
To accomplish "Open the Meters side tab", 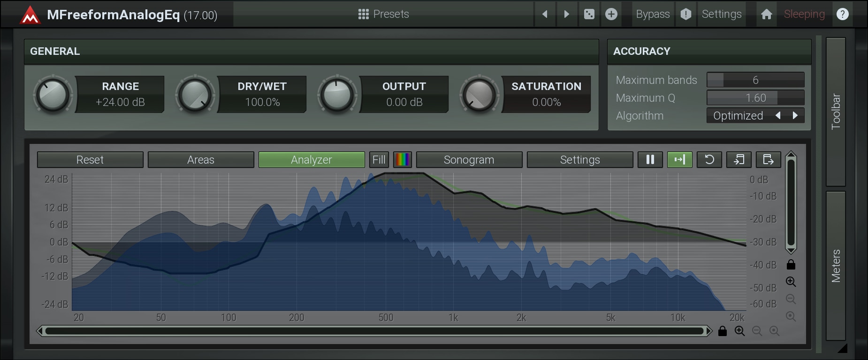I will click(836, 265).
